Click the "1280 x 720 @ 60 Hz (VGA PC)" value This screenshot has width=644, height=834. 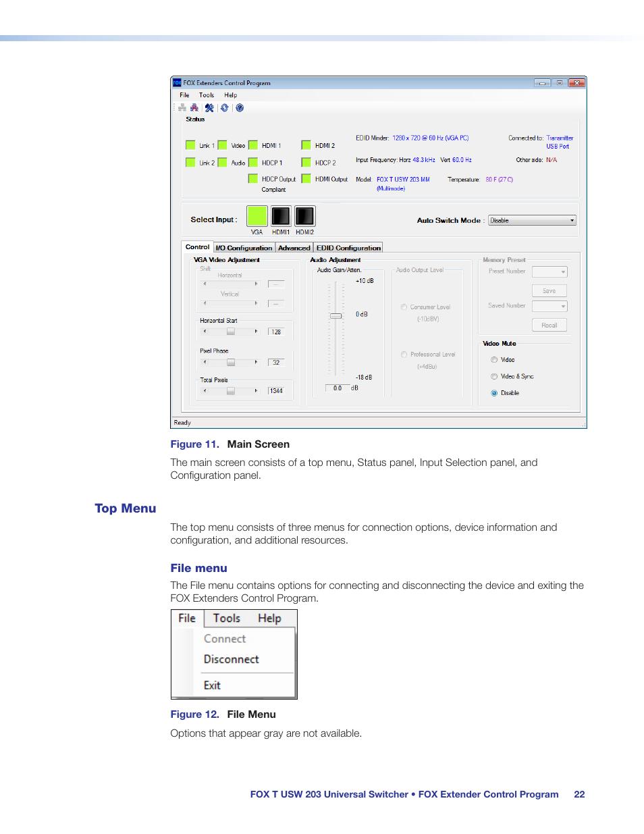[x=431, y=138]
